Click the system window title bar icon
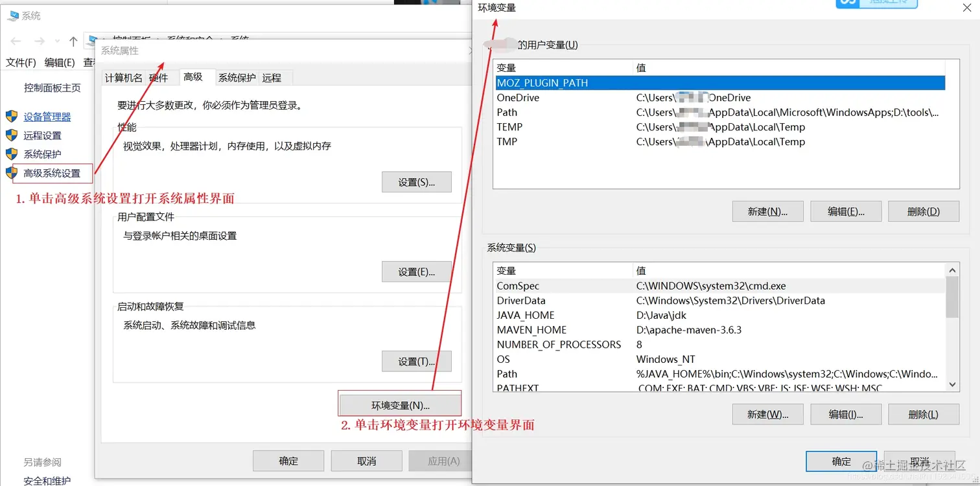This screenshot has width=980, height=486. (13, 15)
